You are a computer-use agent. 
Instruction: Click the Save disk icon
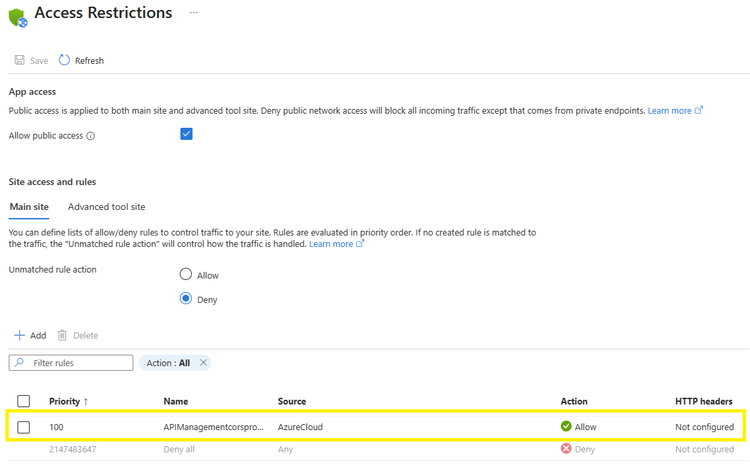click(x=19, y=60)
